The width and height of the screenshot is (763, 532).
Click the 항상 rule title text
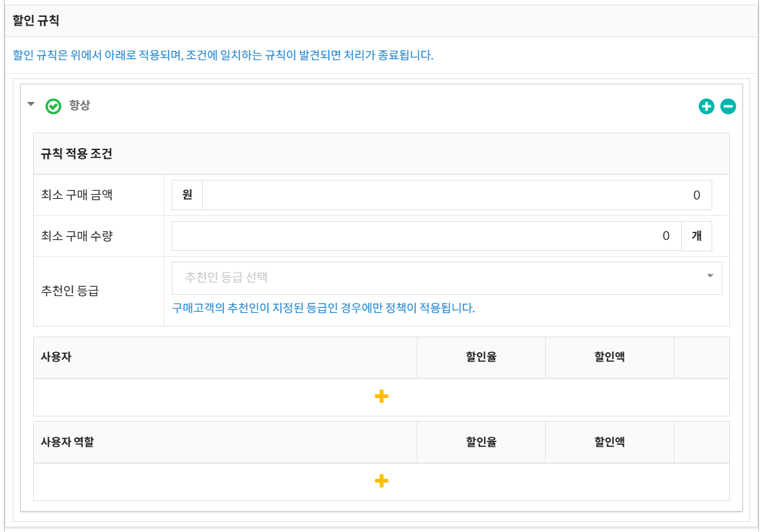tap(80, 105)
